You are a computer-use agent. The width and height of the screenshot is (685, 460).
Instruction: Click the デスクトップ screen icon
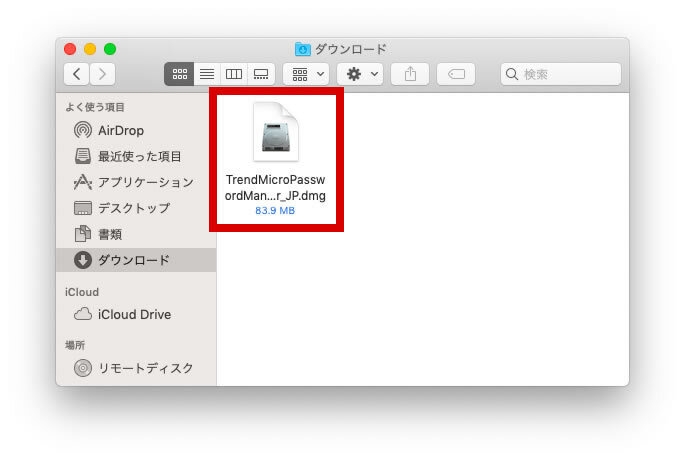click(83, 208)
